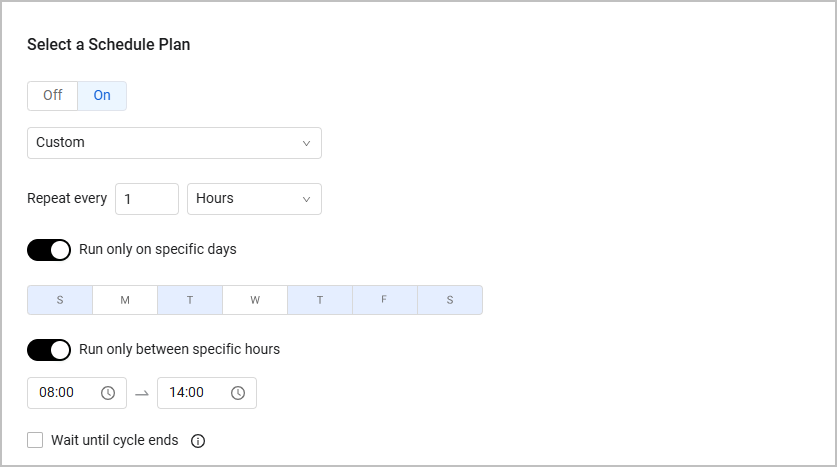Viewport: 837px width, 467px height.
Task: Open the Hours interval unit dropdown
Action: (254, 199)
